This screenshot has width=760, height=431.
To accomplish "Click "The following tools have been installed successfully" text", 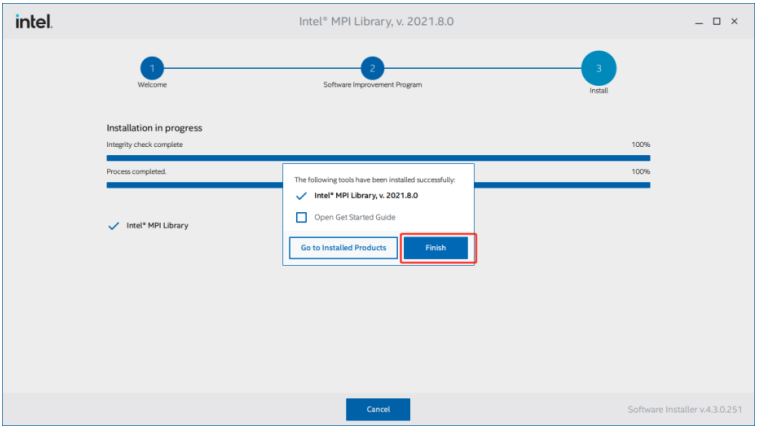I will [375, 180].
